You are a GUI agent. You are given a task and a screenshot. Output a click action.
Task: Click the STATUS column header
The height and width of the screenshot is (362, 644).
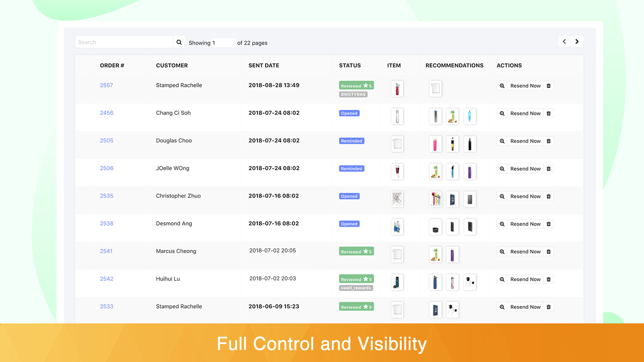(350, 66)
